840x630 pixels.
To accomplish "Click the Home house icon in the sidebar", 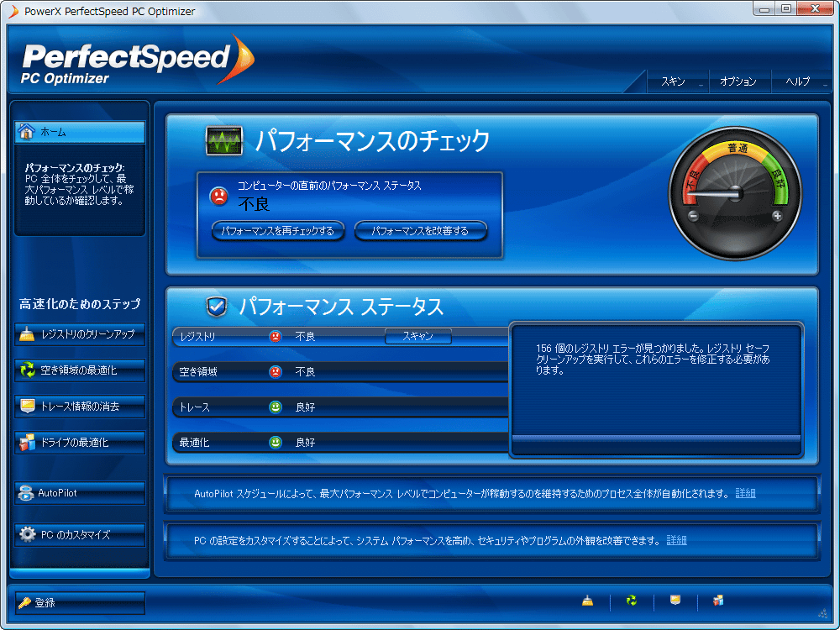I will [x=26, y=131].
